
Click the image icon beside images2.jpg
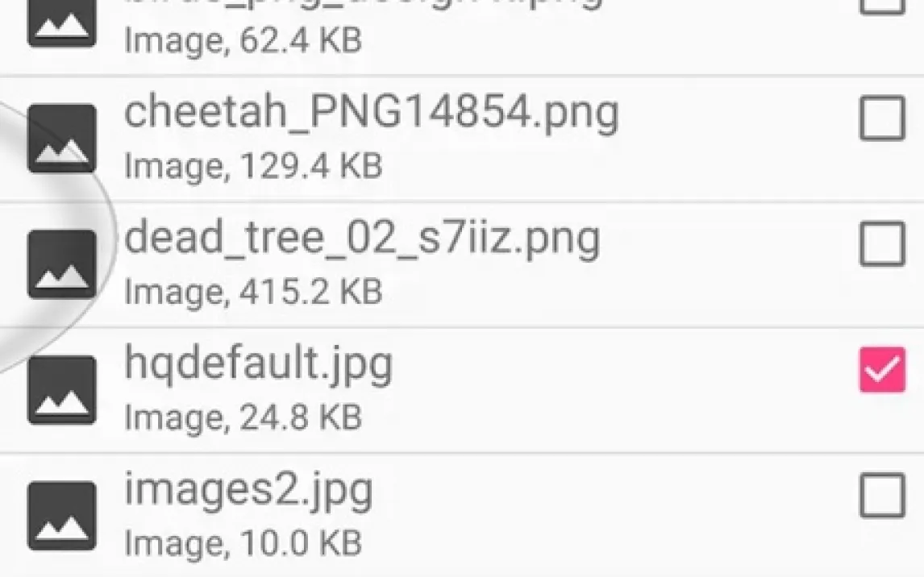(62, 516)
